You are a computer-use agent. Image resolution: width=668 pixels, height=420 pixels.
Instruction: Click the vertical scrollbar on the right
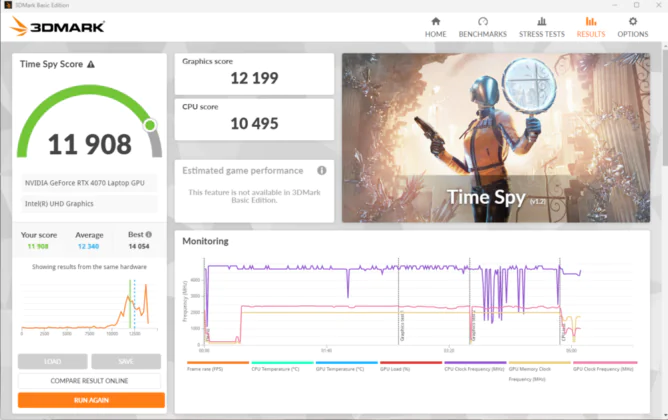point(665,106)
